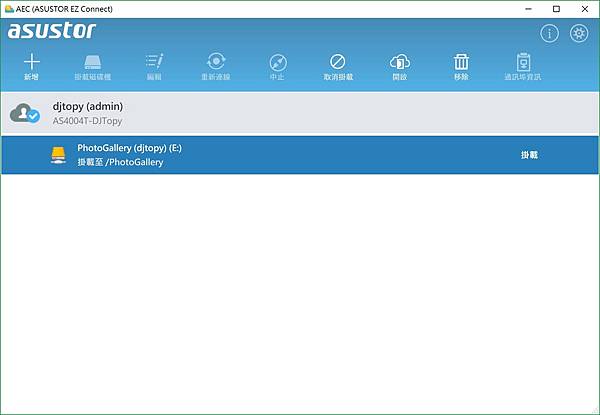Click the AS4004T-DJTopy device name
Screen dimensions: 600x415
click(x=87, y=121)
